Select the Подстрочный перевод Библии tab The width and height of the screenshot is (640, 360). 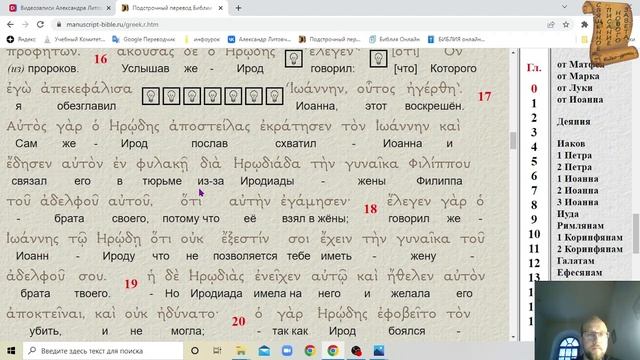pos(171,8)
